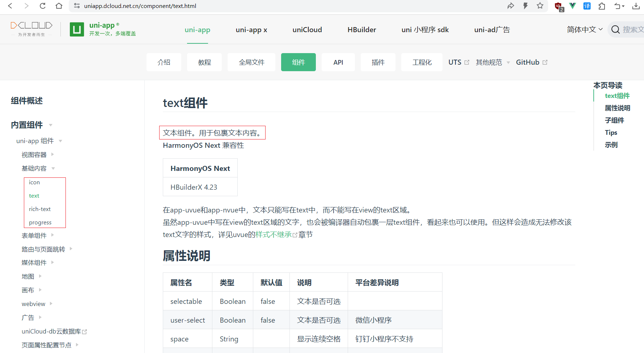Select the 组件 tab
644x353 pixels.
[x=298, y=62]
